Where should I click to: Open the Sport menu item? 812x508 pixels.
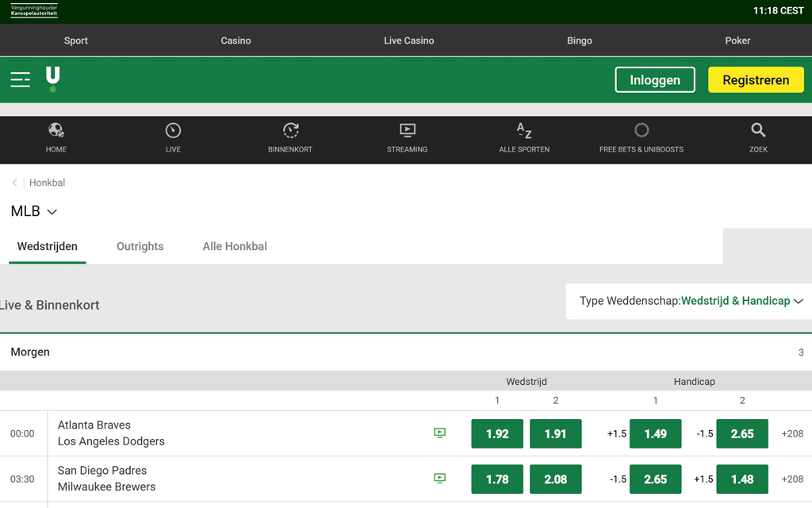click(x=75, y=40)
